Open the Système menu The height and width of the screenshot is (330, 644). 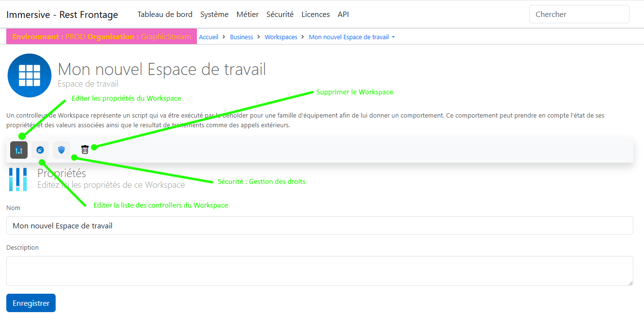pos(214,15)
